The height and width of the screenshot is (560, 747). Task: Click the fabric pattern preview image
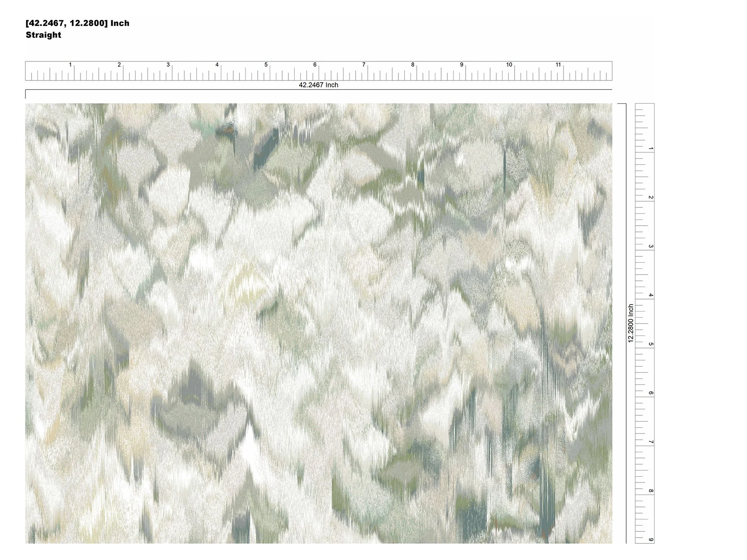(x=319, y=323)
